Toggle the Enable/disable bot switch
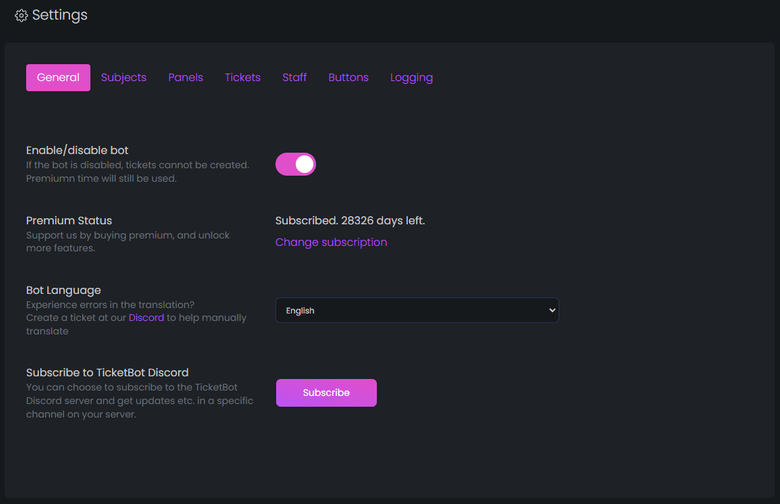Viewport: 780px width, 504px height. (296, 164)
